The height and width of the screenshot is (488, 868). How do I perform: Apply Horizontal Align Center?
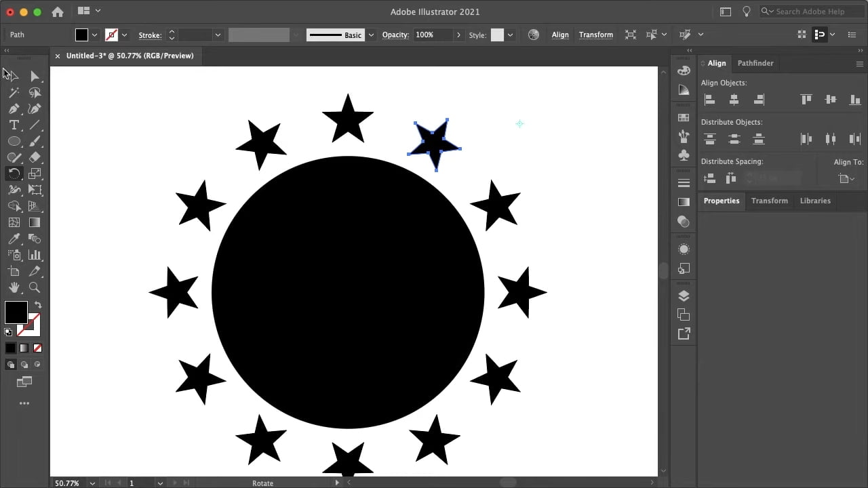734,100
